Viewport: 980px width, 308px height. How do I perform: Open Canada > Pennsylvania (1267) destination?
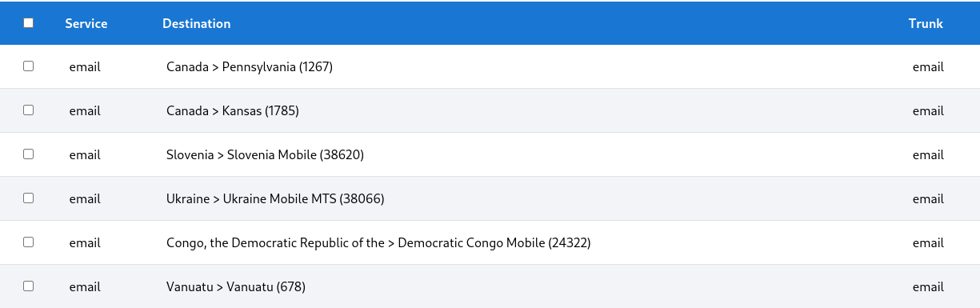250,67
